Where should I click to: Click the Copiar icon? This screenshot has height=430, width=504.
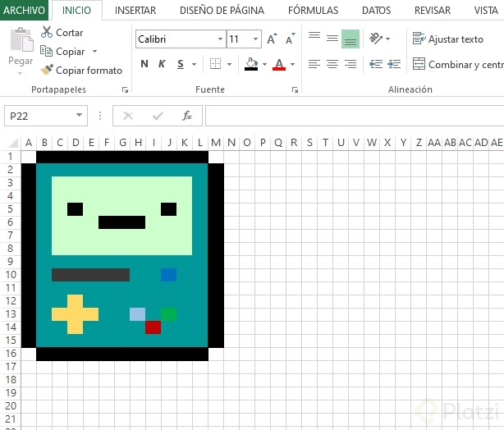pos(46,51)
